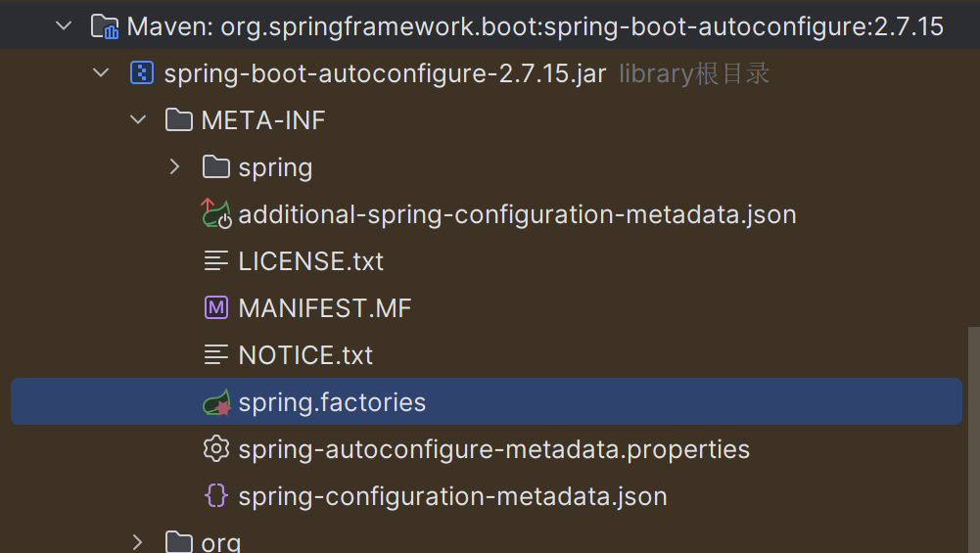Viewport: 980px width, 553px height.
Task: Click the text file icon beside NOTICE.txt
Action: coord(216,355)
